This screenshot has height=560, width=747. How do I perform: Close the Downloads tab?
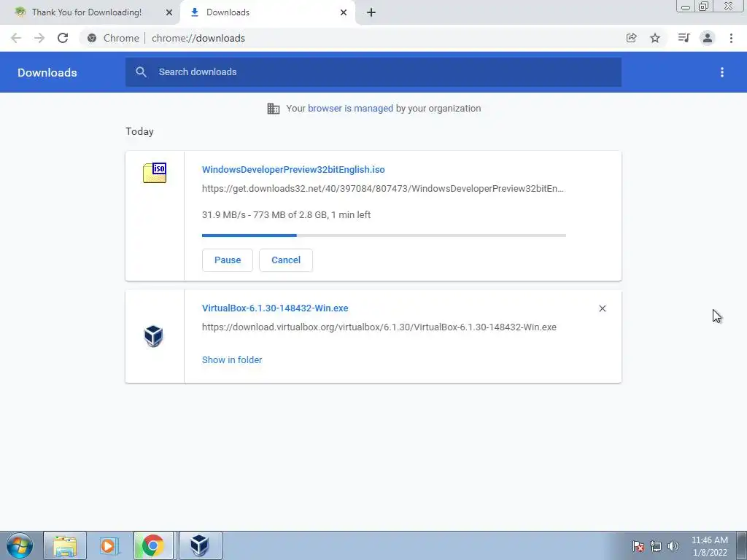(x=344, y=12)
